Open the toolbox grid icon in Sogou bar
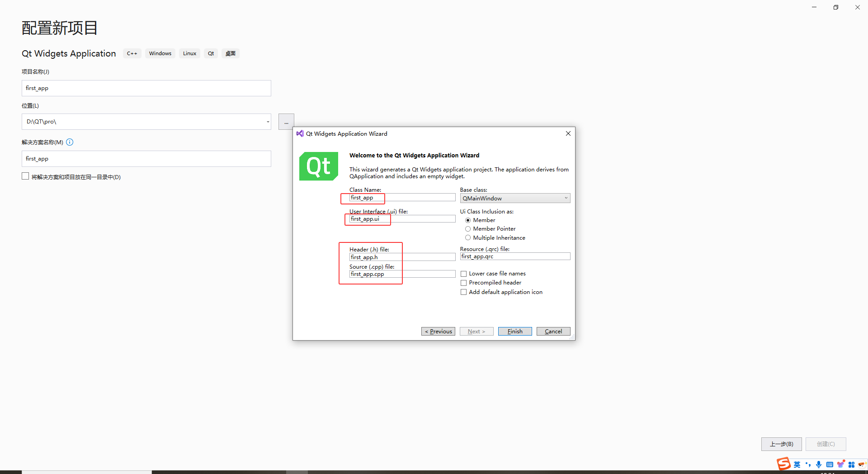Image resolution: width=868 pixels, height=474 pixels. [852, 465]
